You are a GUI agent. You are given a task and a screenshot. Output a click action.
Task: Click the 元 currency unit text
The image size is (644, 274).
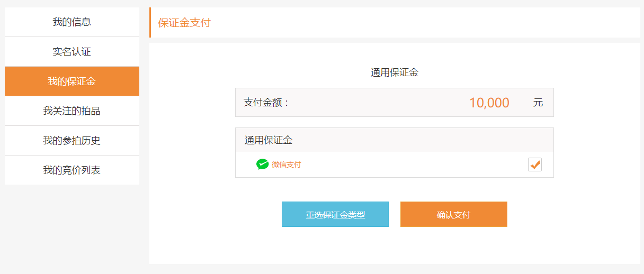point(538,103)
